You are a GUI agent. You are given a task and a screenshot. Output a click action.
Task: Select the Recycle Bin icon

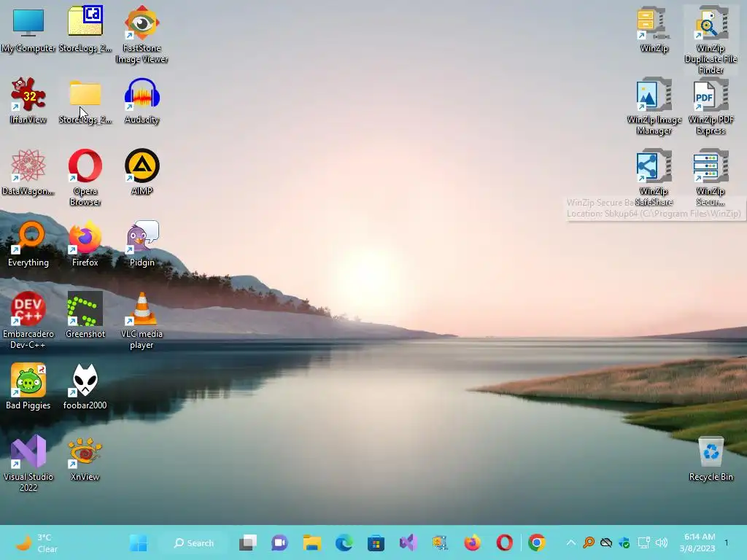711,459
